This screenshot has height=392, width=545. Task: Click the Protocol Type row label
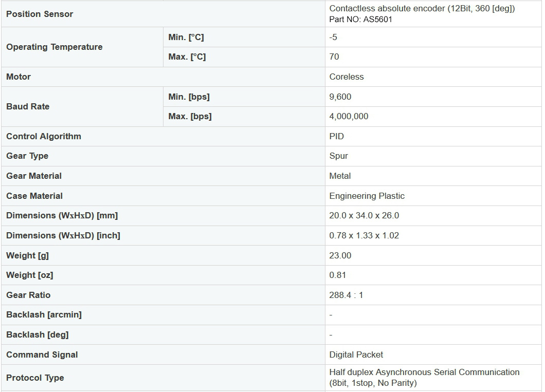pyautogui.click(x=35, y=378)
